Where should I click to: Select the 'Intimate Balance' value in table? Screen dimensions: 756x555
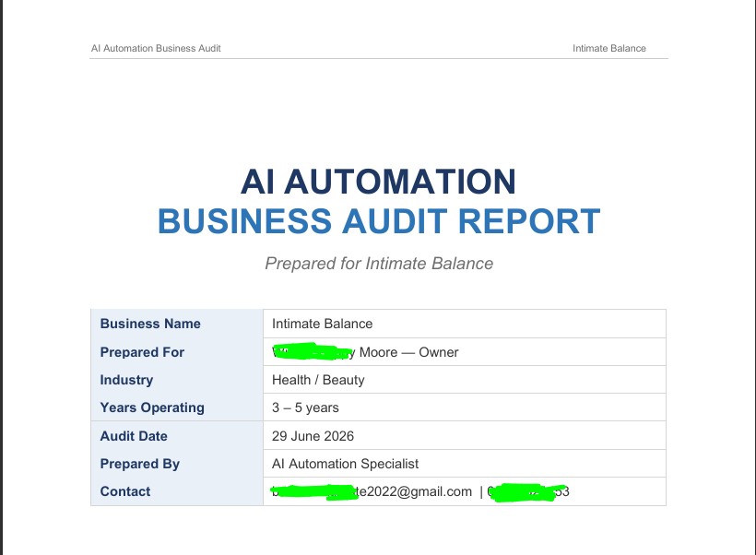coord(322,324)
